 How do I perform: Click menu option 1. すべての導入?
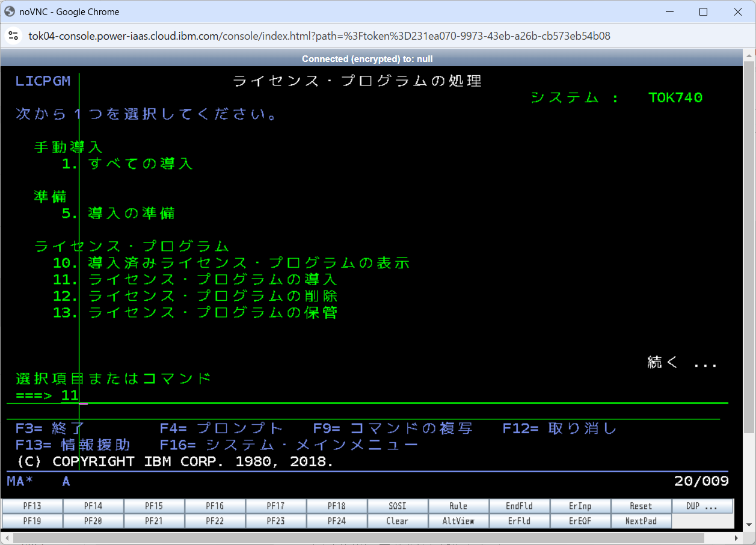[127, 164]
